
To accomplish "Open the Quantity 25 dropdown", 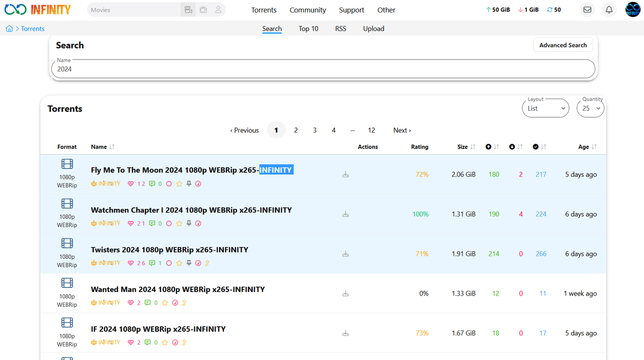I will click(x=590, y=108).
